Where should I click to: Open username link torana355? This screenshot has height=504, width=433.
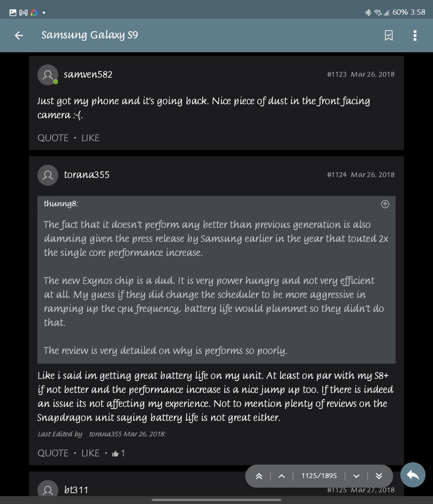(87, 175)
